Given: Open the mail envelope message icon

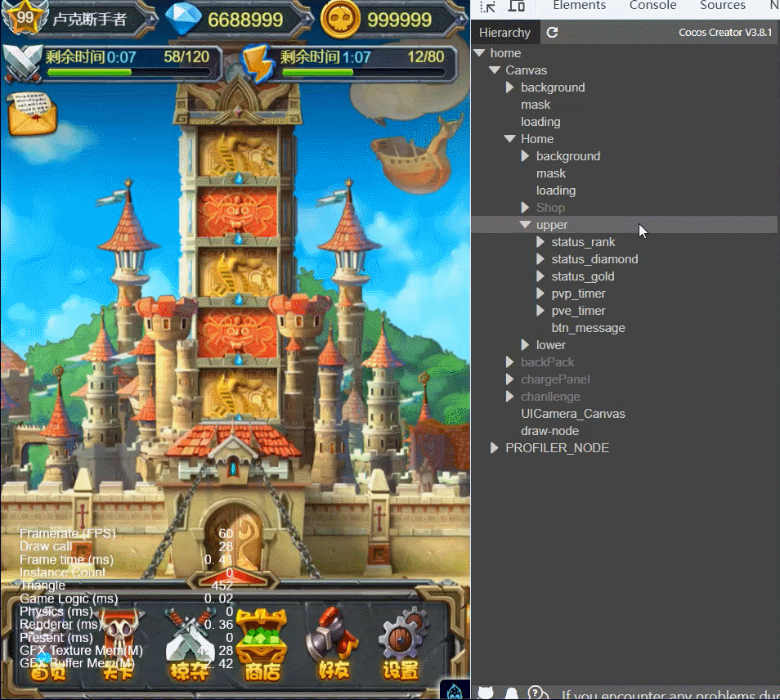Looking at the screenshot, I should (x=33, y=114).
